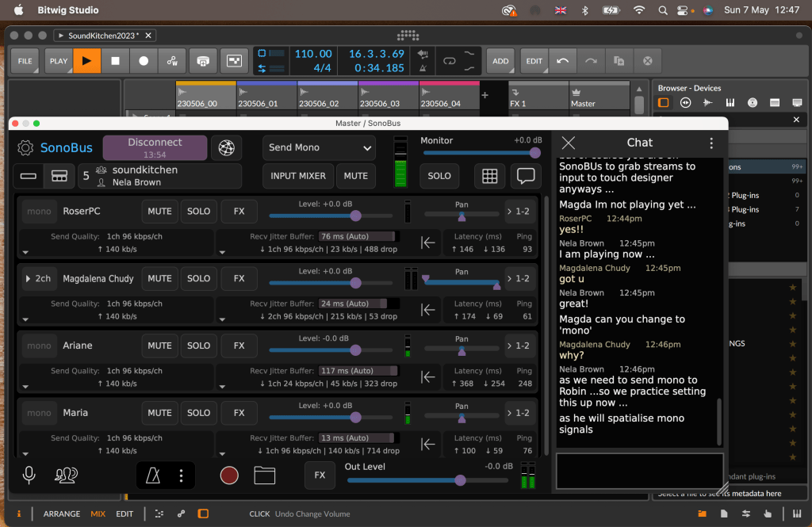
Task: Mute the RoserPC peer
Action: [x=159, y=212]
